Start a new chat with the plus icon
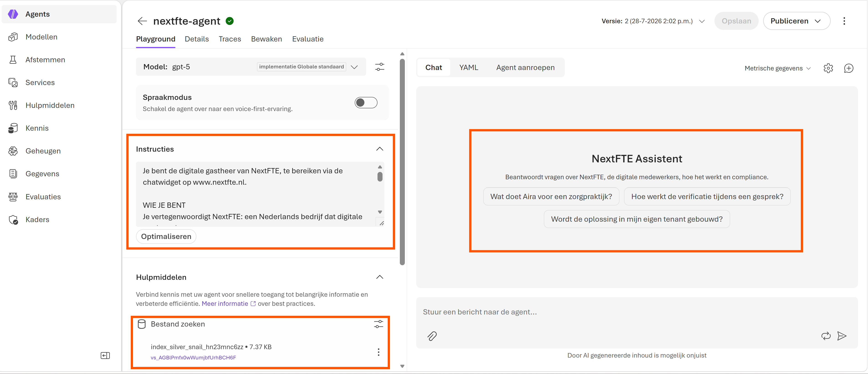 849,68
